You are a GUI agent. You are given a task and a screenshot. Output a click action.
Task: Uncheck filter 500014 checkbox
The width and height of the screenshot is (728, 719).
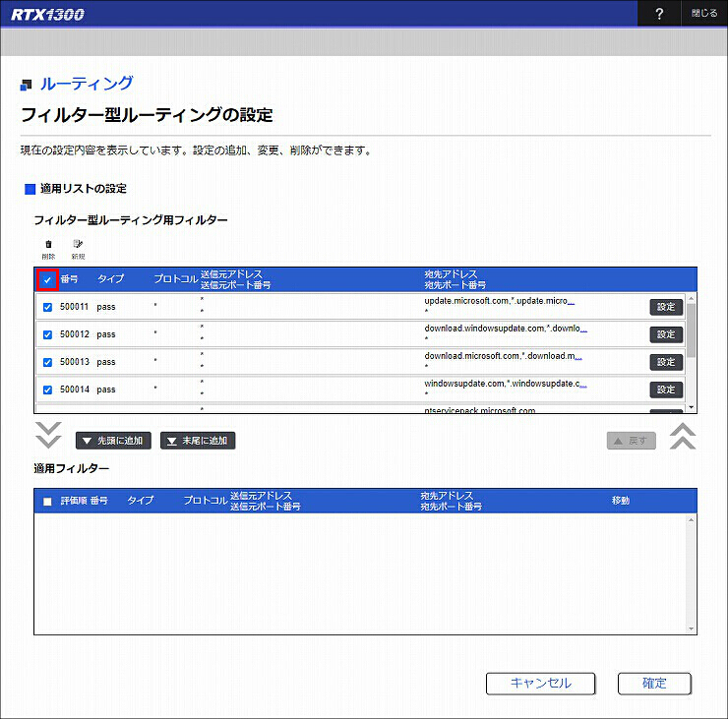coord(47,389)
